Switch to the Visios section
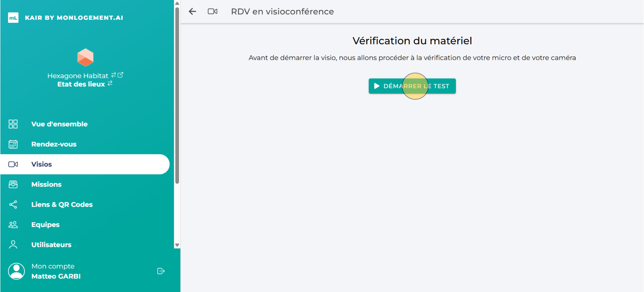 tap(41, 164)
